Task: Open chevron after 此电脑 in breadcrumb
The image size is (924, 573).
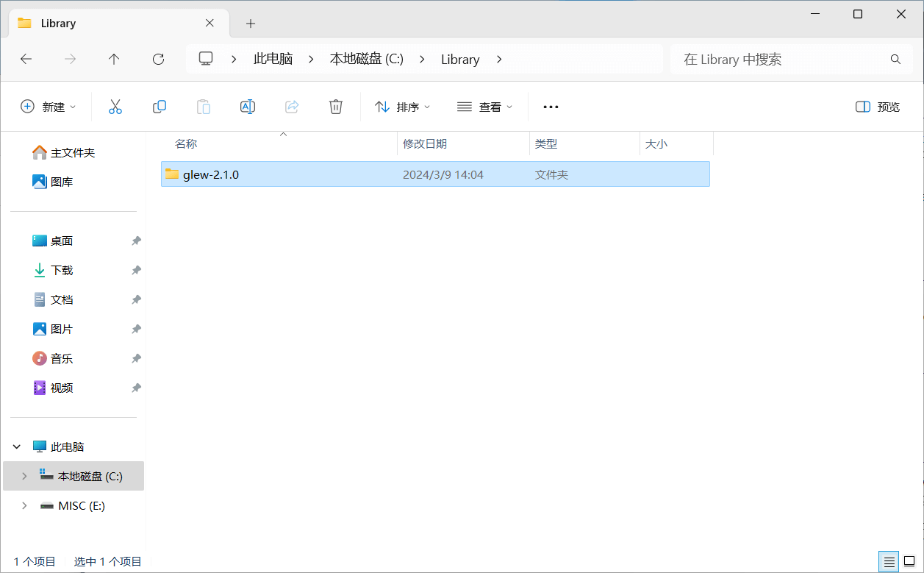Action: [311, 59]
